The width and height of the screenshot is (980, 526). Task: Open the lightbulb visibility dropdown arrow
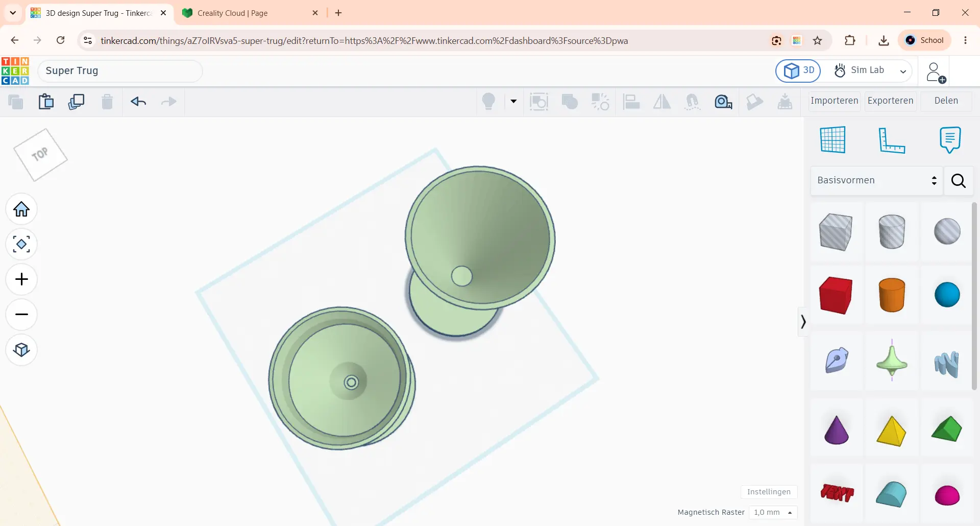tap(513, 101)
